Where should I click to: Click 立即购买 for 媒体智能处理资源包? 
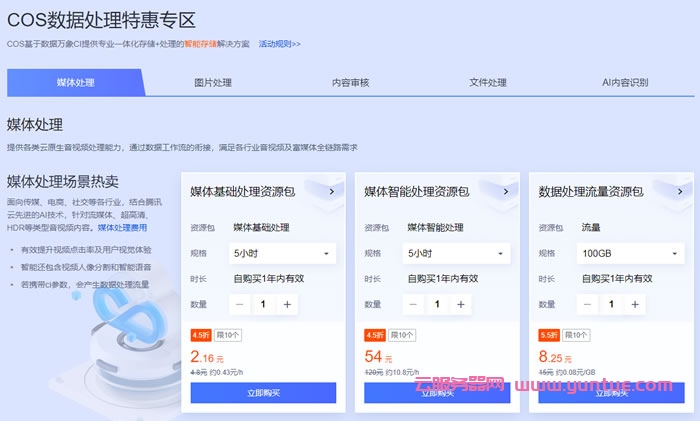pos(437,393)
